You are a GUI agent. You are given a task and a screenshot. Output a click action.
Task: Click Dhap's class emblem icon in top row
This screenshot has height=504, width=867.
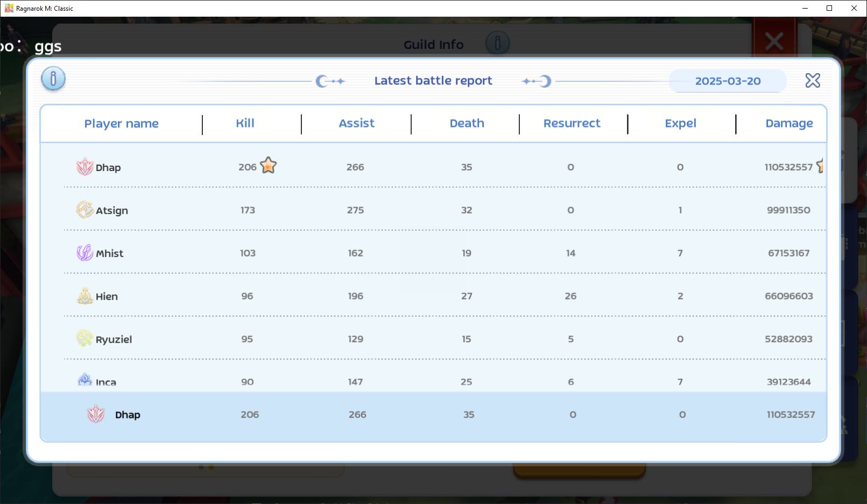(84, 167)
